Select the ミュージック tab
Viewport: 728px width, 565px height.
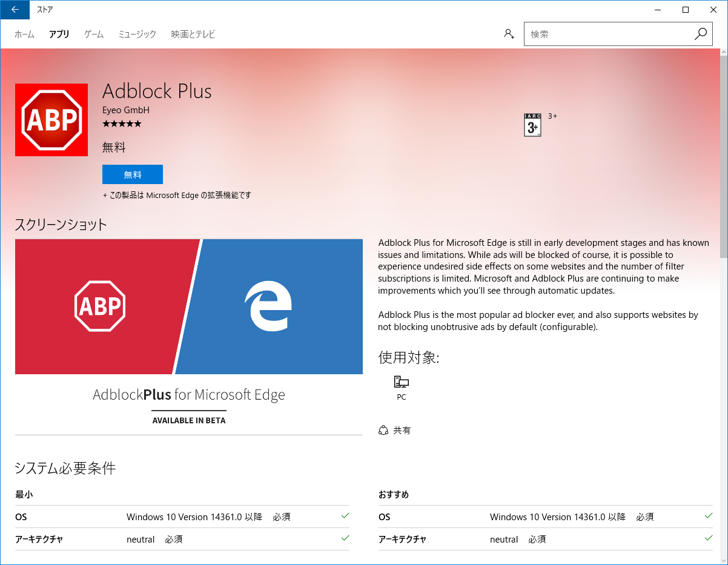point(137,35)
